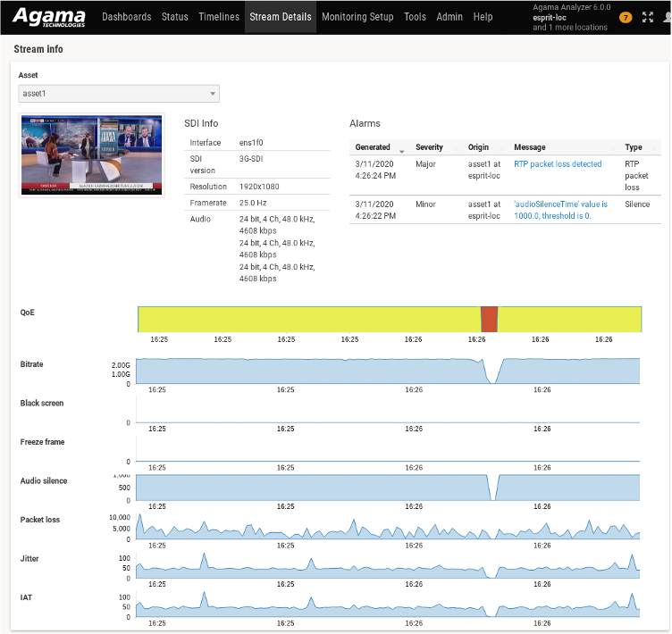Click the dip in the Bitrate graph
This screenshot has height=634, width=672.
click(491, 375)
